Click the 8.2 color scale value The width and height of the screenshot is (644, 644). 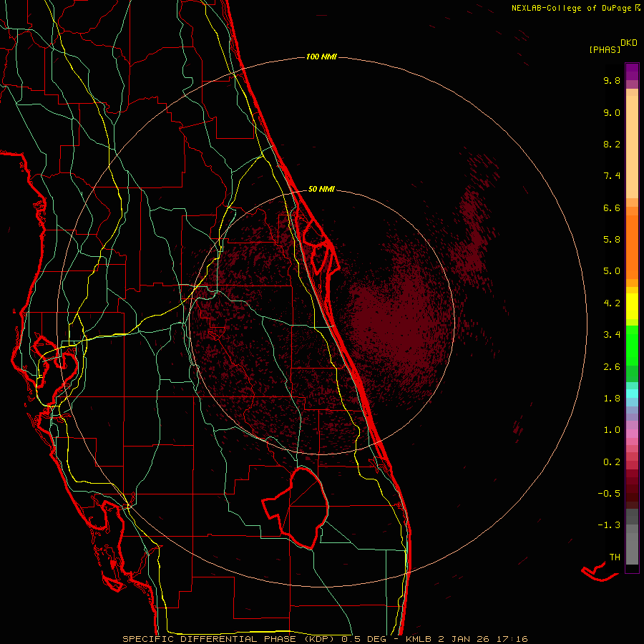[612, 144]
